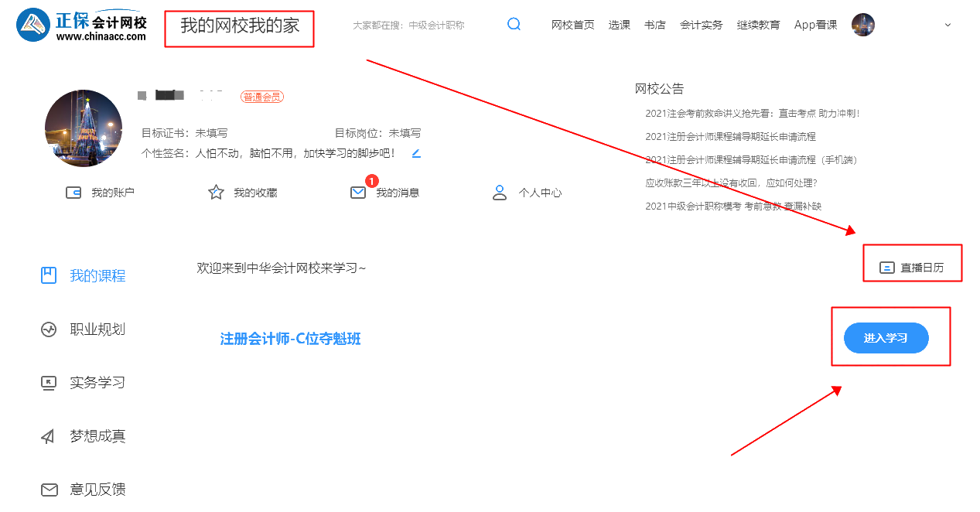
Task: Click the pencil icon to edit the signature
Action: pyautogui.click(x=415, y=153)
